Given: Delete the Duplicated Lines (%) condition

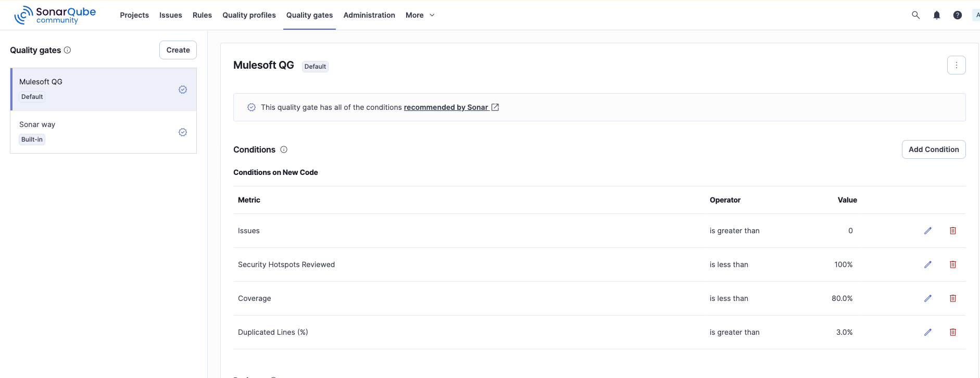Looking at the screenshot, I should pyautogui.click(x=953, y=332).
